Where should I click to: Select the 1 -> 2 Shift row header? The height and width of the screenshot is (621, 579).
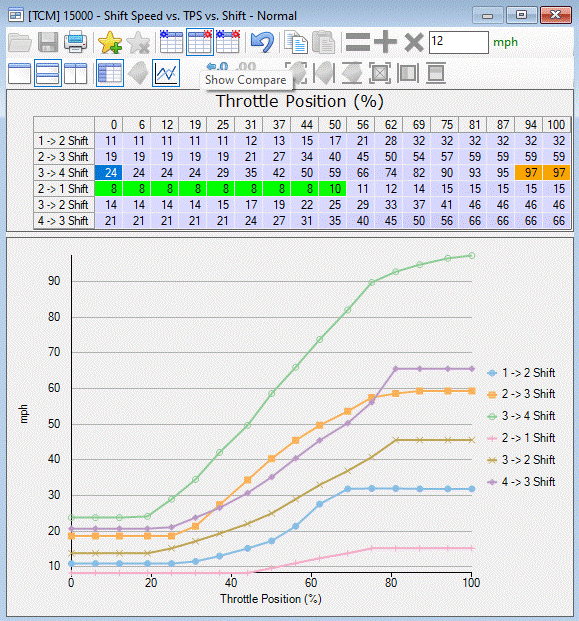64,141
